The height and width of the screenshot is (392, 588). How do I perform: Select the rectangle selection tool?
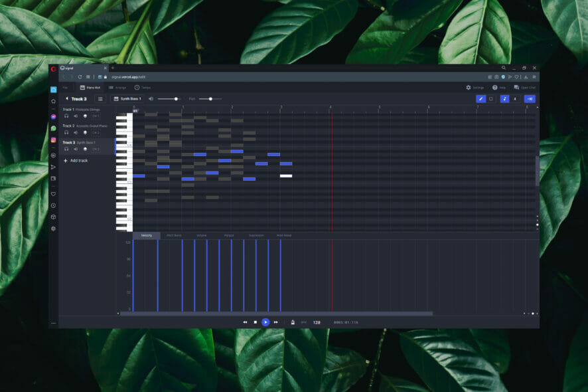pos(491,99)
